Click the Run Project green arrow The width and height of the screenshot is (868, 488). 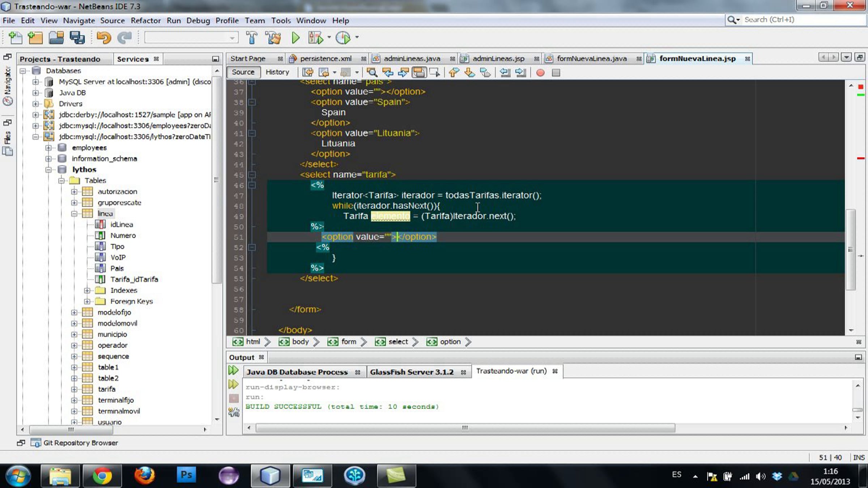tap(295, 38)
